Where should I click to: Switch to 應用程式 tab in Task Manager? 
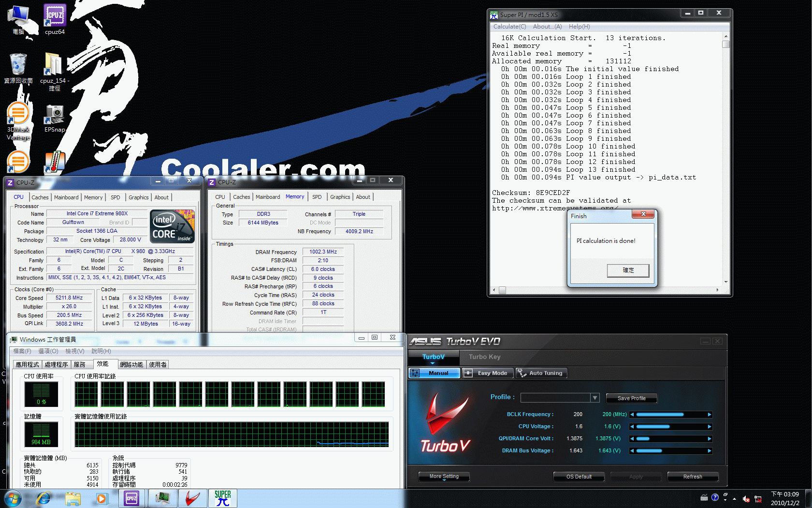27,365
